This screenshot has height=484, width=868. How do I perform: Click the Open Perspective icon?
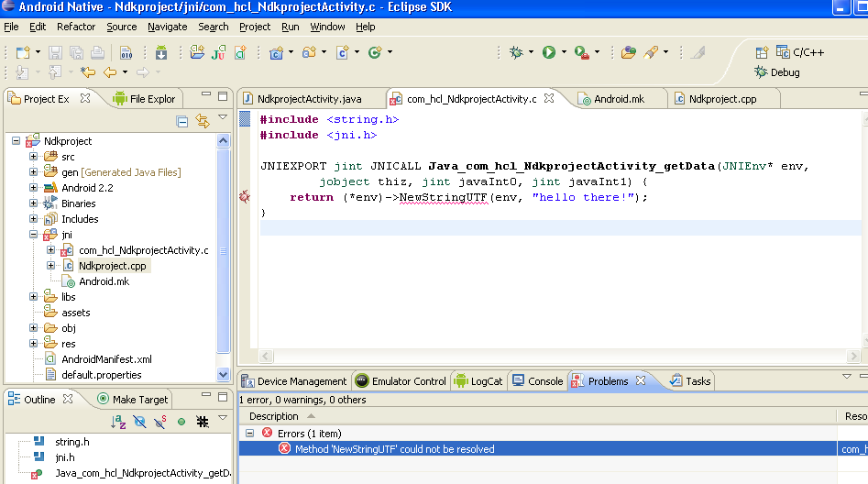[763, 52]
